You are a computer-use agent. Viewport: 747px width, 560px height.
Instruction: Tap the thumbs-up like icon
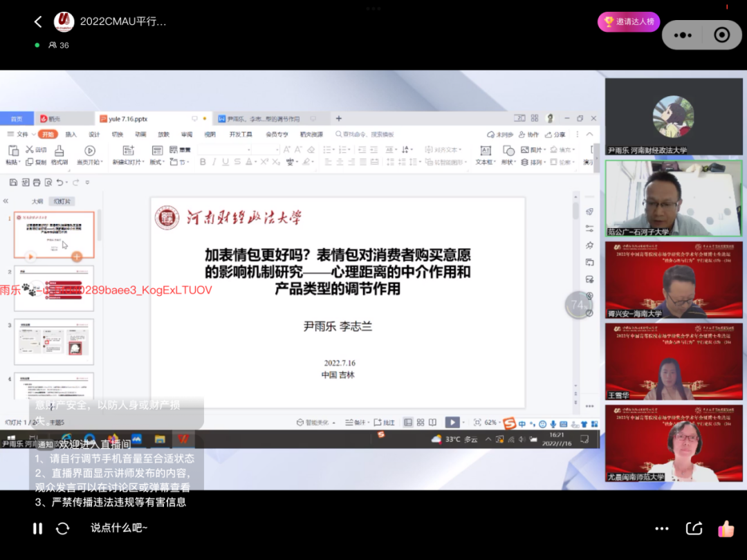(x=726, y=529)
